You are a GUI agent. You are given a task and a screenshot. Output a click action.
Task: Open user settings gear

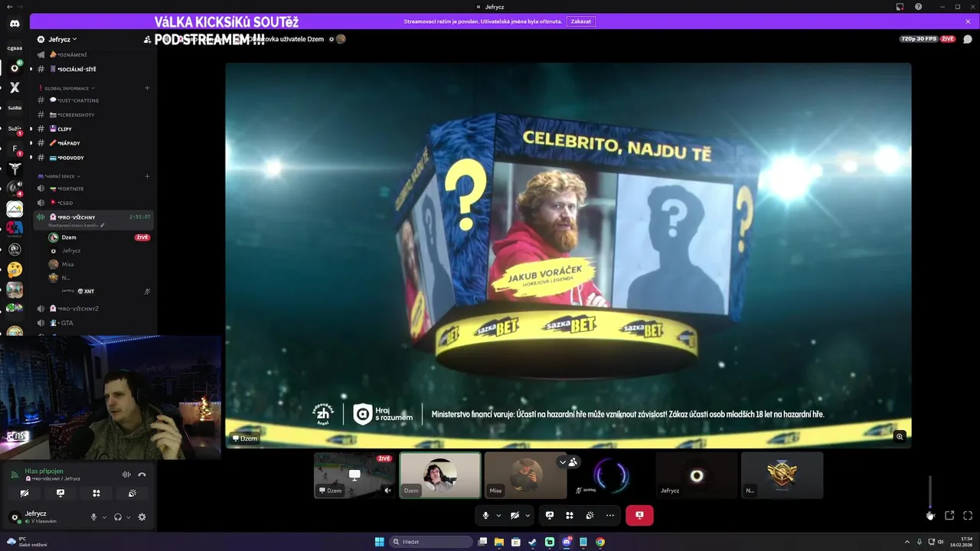pyautogui.click(x=142, y=517)
